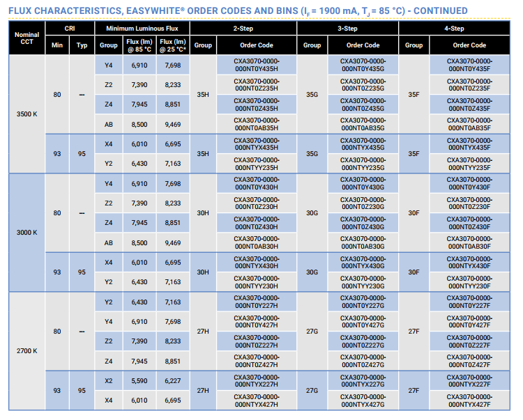523x420 pixels.
Task: Select the Order Code header under 4-Step
Action: [469, 45]
